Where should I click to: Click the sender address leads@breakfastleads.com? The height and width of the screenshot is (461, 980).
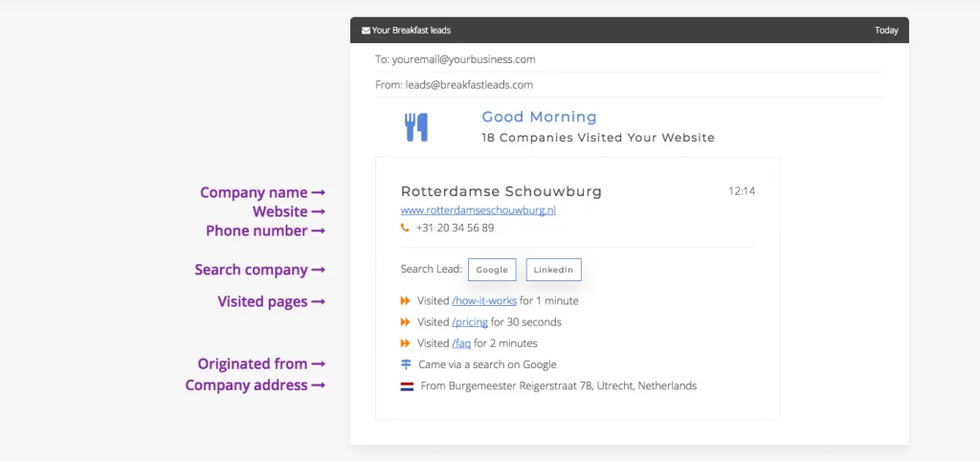[469, 84]
